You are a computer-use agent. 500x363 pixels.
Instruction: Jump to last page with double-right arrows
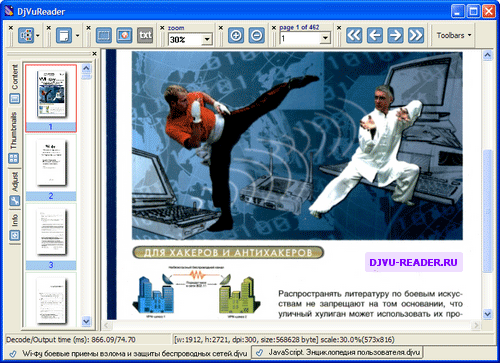point(416,35)
